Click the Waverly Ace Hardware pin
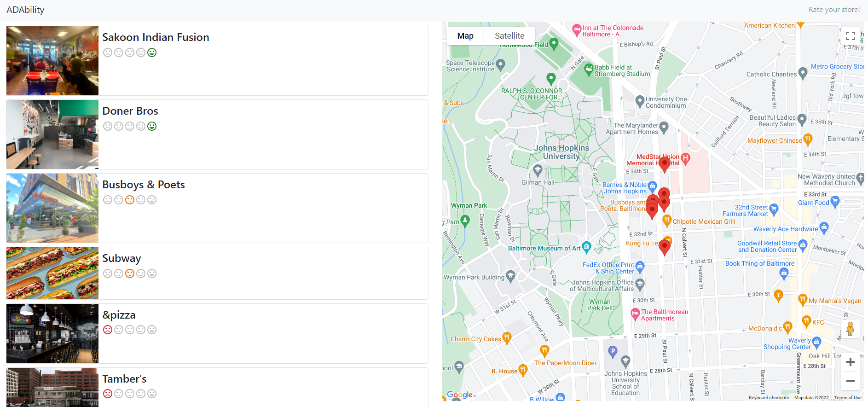The width and height of the screenshot is (868, 407). [824, 228]
